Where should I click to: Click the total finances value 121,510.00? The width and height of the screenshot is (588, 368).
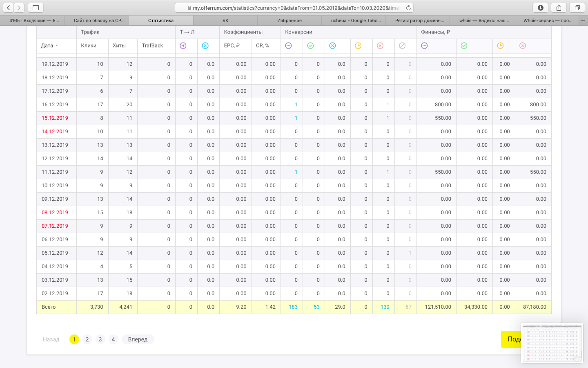438,307
